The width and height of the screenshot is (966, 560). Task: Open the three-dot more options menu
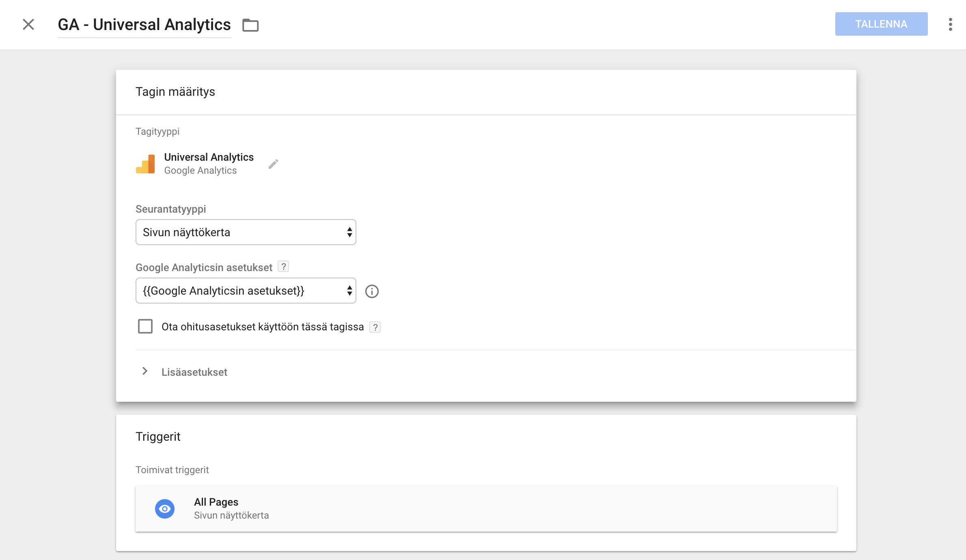(x=950, y=24)
